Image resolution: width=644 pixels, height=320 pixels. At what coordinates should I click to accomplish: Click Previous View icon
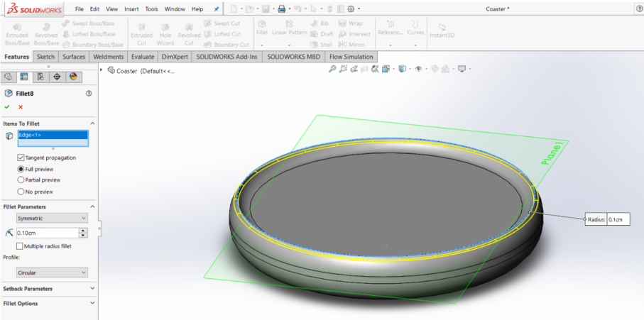pyautogui.click(x=354, y=69)
